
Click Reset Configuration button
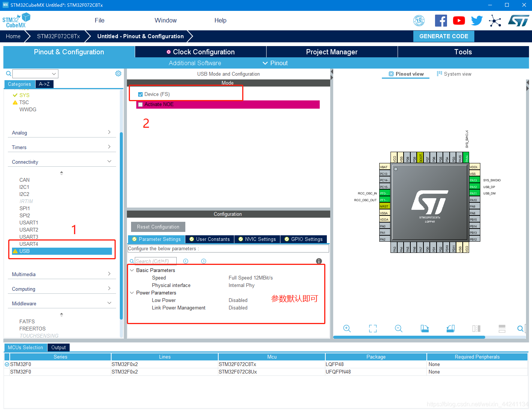(x=158, y=227)
